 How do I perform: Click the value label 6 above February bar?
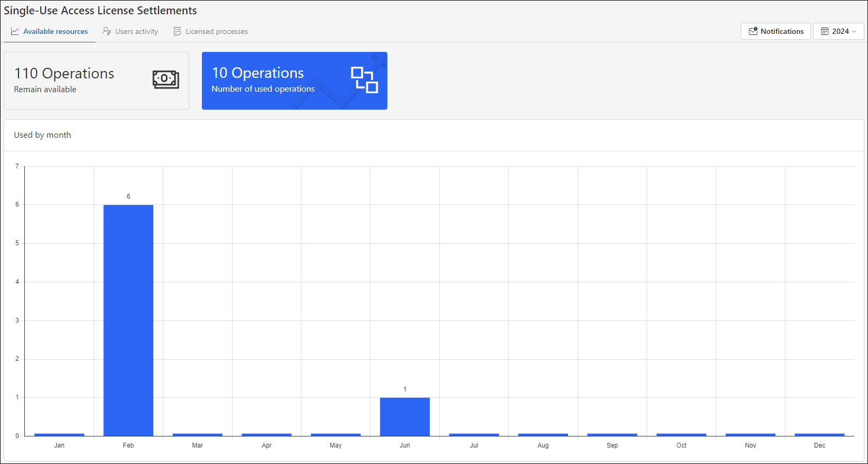click(128, 197)
